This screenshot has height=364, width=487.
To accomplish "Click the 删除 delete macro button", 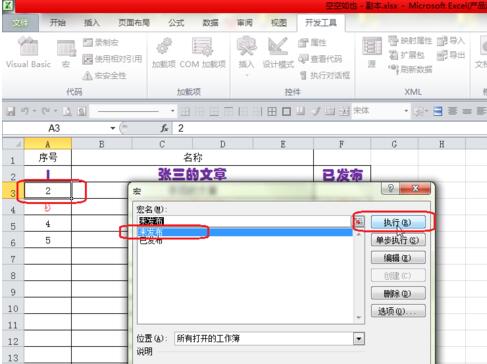I will (398, 294).
